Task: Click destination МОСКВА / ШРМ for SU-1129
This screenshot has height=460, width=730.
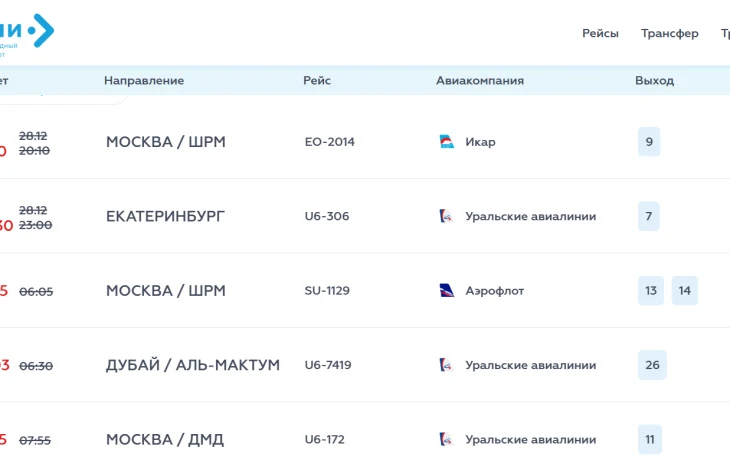Action: [166, 291]
